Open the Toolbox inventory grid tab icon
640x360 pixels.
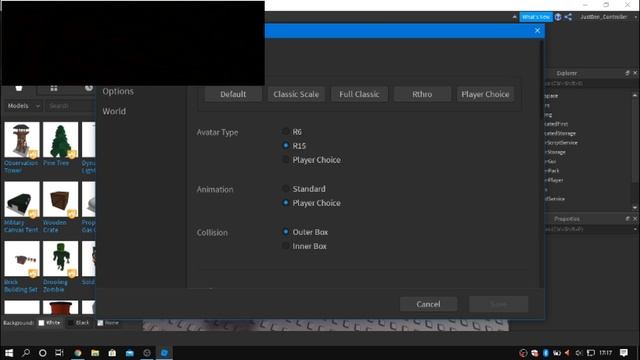pos(54,89)
